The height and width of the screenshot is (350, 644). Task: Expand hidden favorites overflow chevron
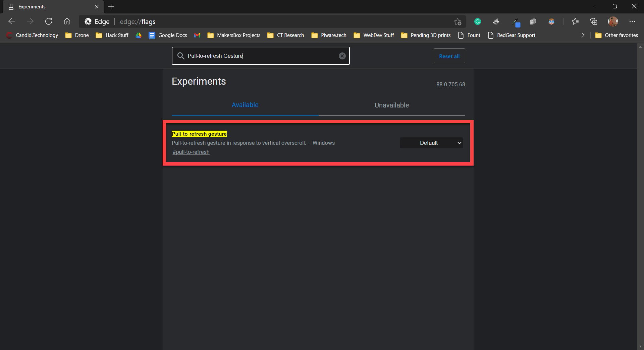pyautogui.click(x=583, y=35)
